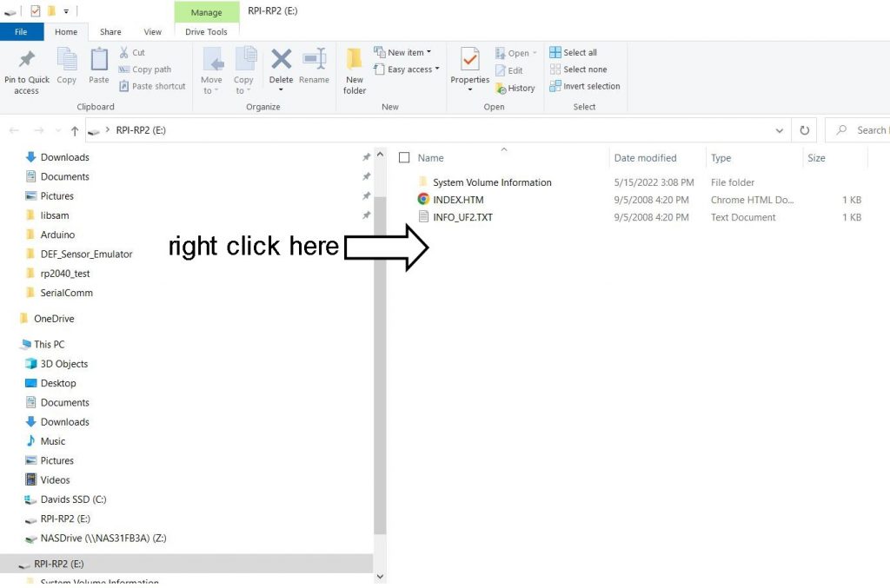Open the History button in ribbon

point(515,88)
